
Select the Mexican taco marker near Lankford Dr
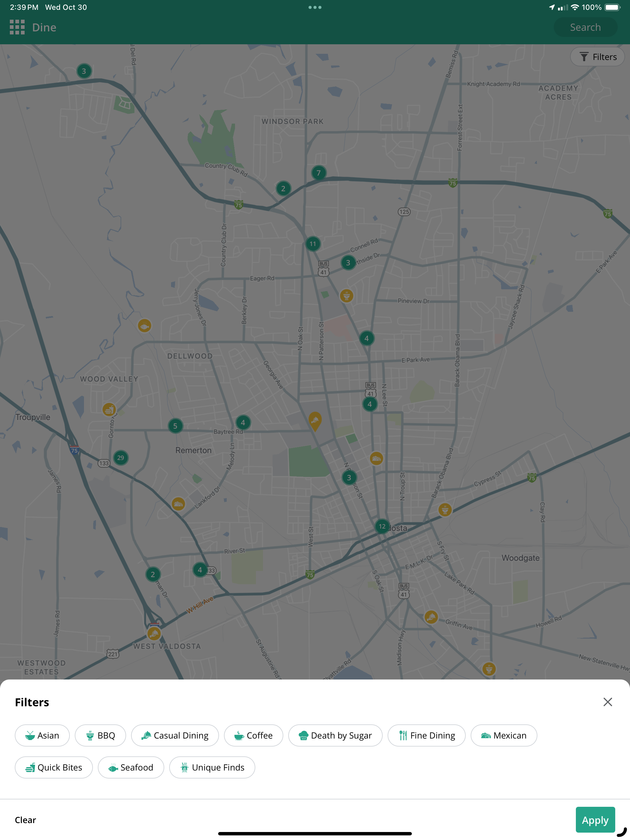coord(178,504)
